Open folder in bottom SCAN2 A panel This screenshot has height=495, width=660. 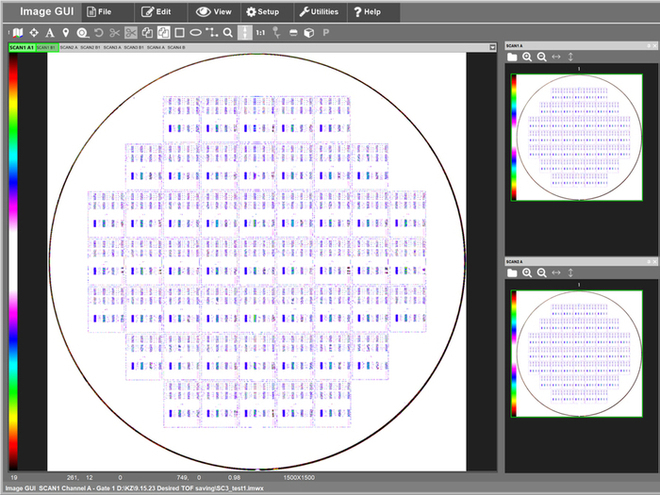[x=511, y=272]
